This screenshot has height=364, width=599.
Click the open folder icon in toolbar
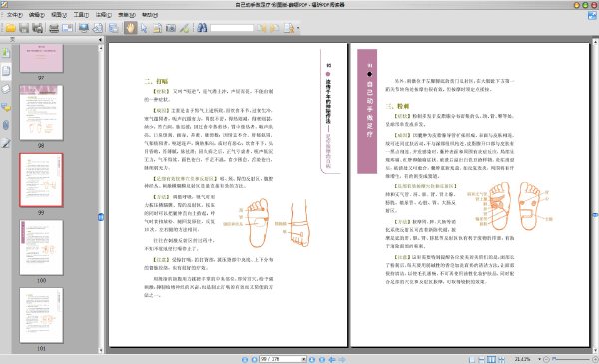10,28
